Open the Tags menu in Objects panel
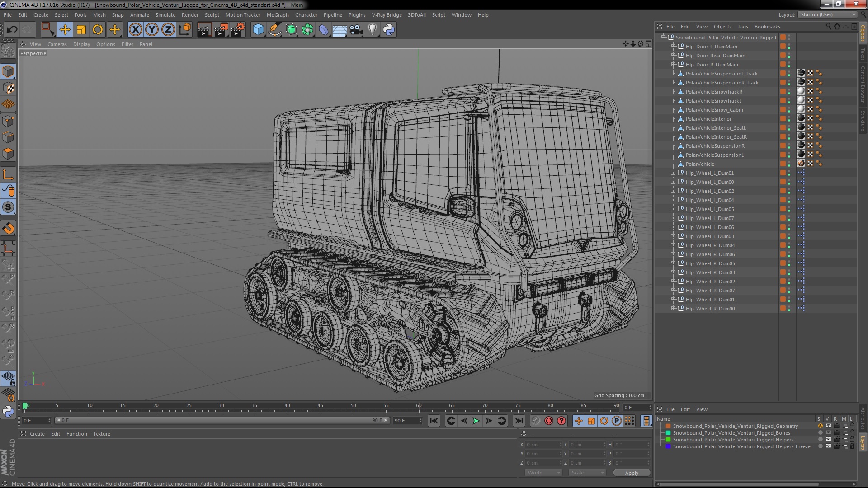 pos(742,27)
